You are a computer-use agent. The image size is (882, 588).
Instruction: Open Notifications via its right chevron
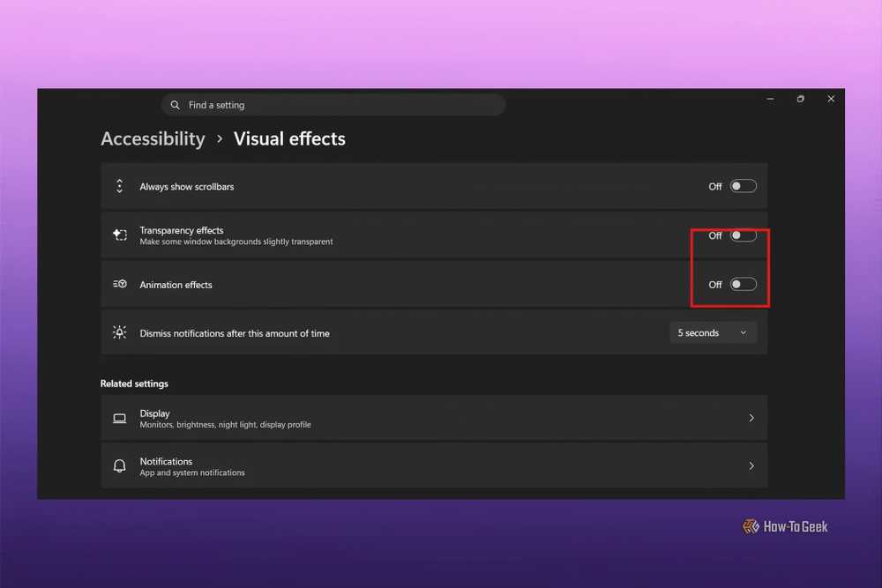[751, 466]
